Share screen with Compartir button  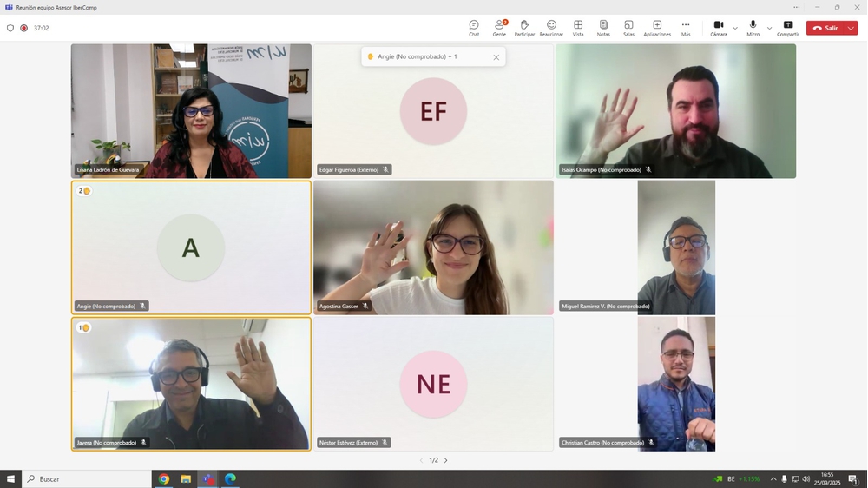(787, 28)
